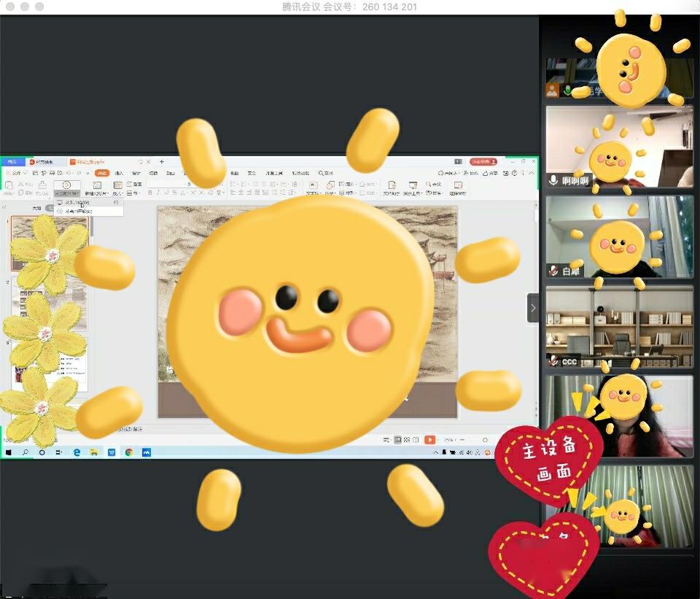Launch Microsoft Edge from the taskbar
Screen dimensions: 700x599
click(x=77, y=452)
